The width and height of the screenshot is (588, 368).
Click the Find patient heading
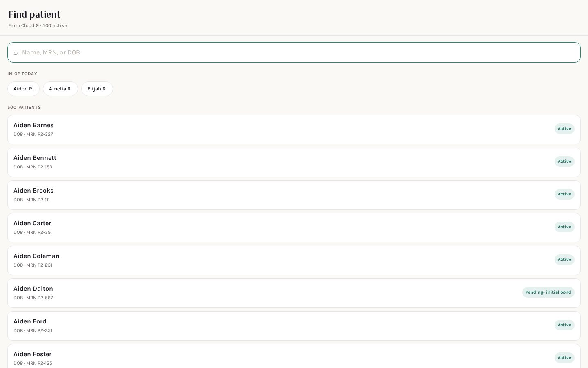[34, 14]
